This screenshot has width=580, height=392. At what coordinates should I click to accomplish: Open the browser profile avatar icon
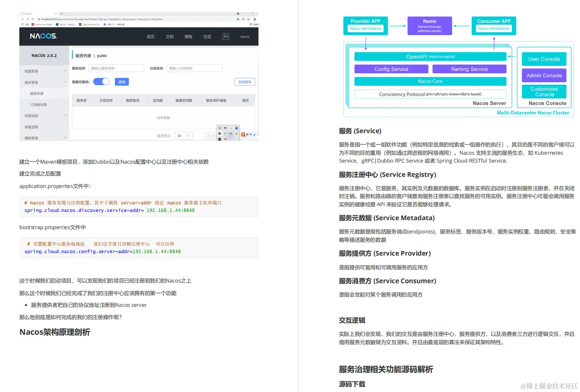click(255, 19)
